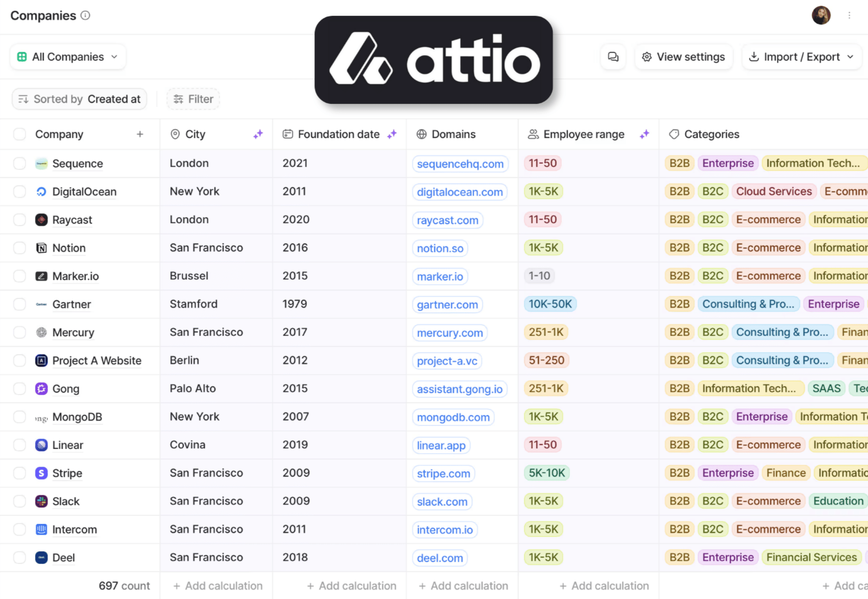Image resolution: width=868 pixels, height=599 pixels.
Task: Click the 5K-10K employee tag for Stripe
Action: pos(547,473)
